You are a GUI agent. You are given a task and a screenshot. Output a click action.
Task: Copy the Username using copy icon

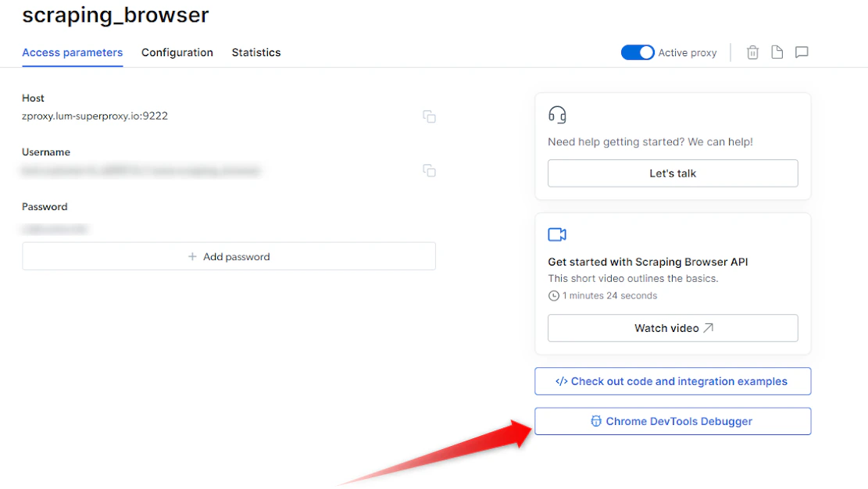click(x=429, y=170)
